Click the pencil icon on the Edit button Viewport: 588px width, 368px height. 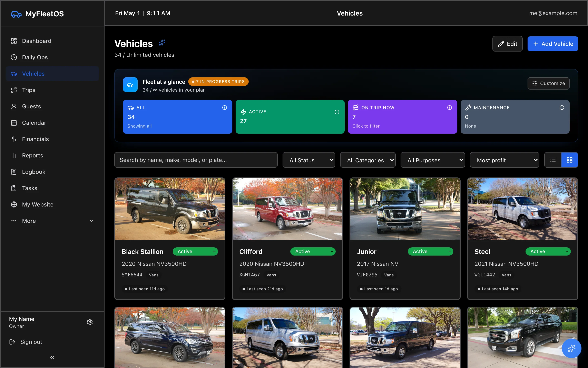[x=501, y=44]
